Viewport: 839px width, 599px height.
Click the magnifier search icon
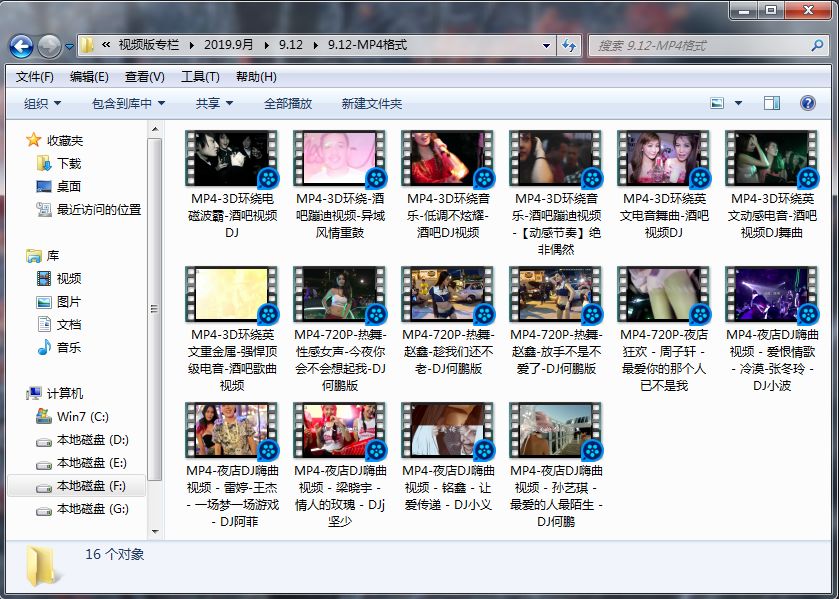click(x=817, y=46)
